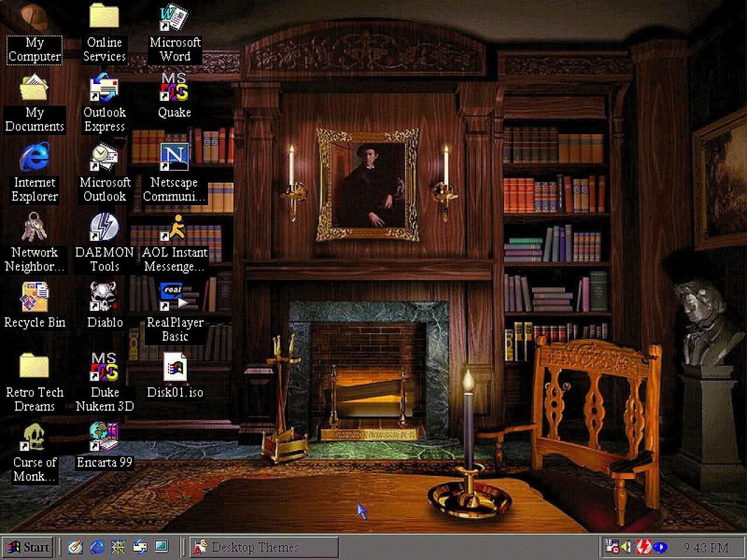Click the envelope with blue arrows Quick Launch icon
Image resolution: width=747 pixels, height=560 pixels.
[140, 547]
